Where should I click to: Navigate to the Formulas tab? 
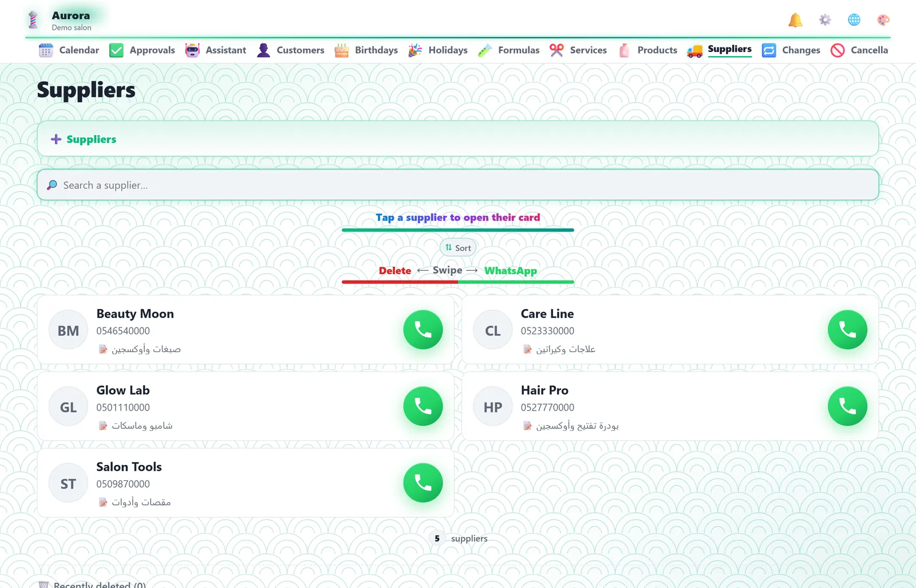508,50
